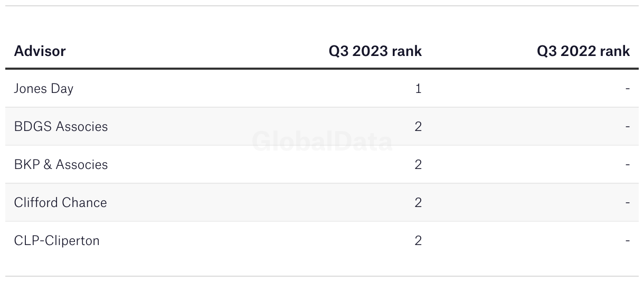
Task: Click BDGS Associes' Q3 2022 rank dash
Action: [628, 127]
